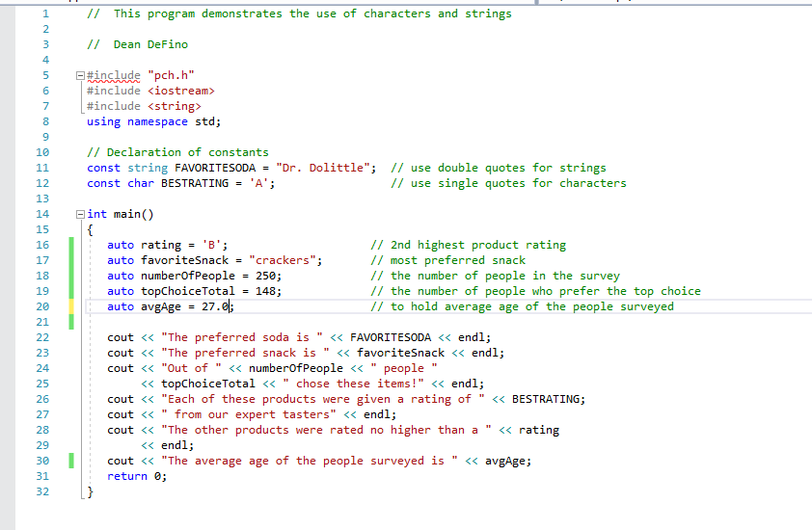Image resolution: width=812 pixels, height=530 pixels.
Task: Click the green change marker beside line 30
Action: point(71,461)
